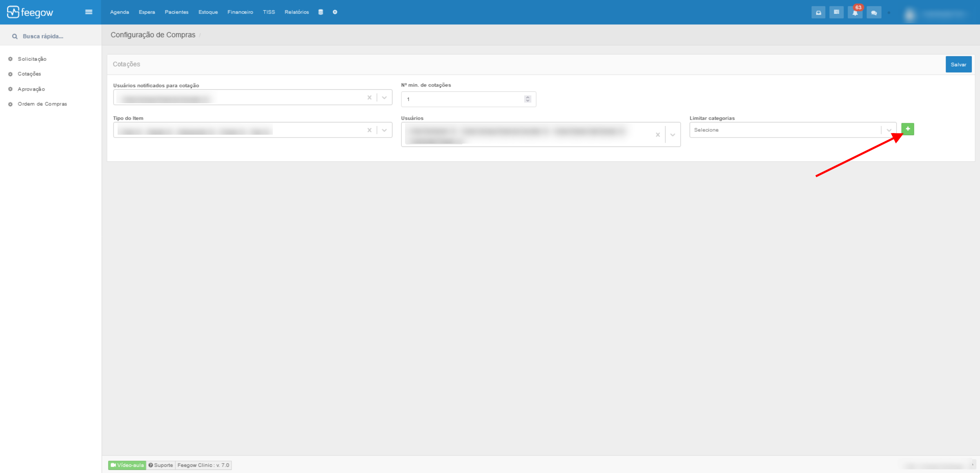The height and width of the screenshot is (473, 980).
Task: Clear Usuários notificados para cotação selection
Action: 369,98
